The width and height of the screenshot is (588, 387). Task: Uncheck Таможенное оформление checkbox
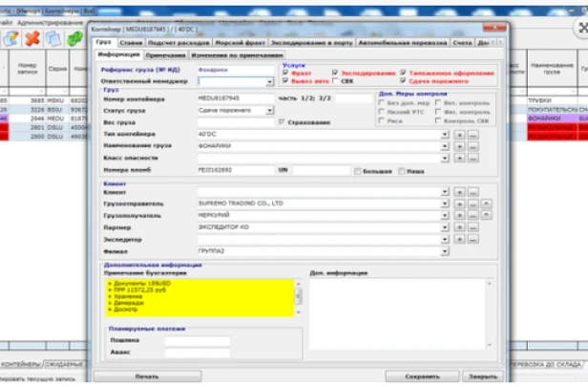(404, 73)
